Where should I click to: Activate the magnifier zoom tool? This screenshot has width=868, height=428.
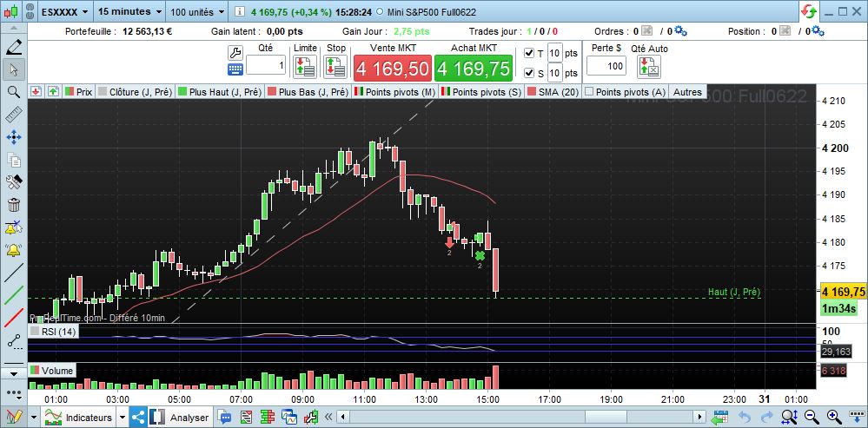point(14,92)
